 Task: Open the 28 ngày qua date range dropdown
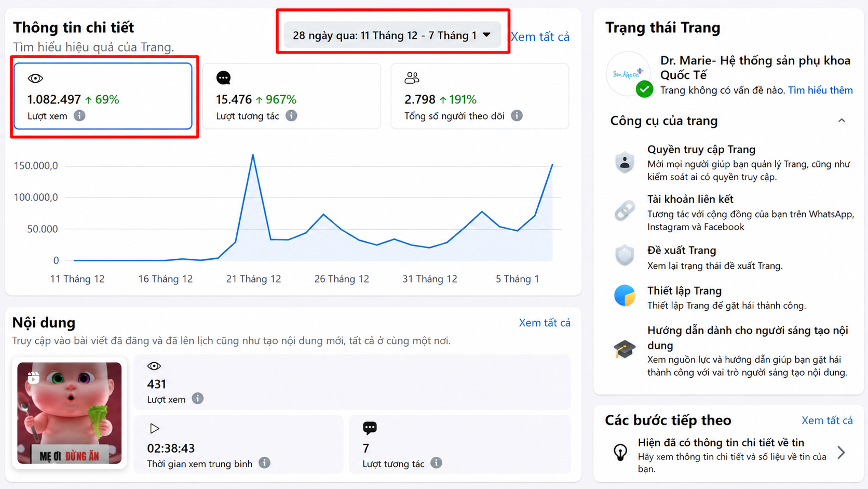(x=392, y=35)
